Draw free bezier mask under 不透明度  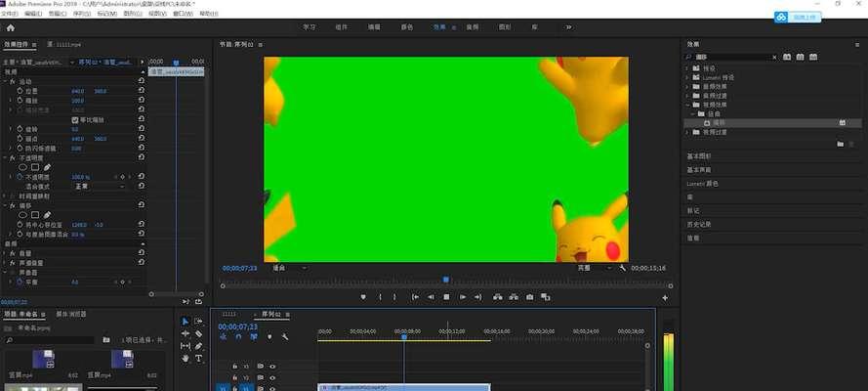tap(47, 167)
